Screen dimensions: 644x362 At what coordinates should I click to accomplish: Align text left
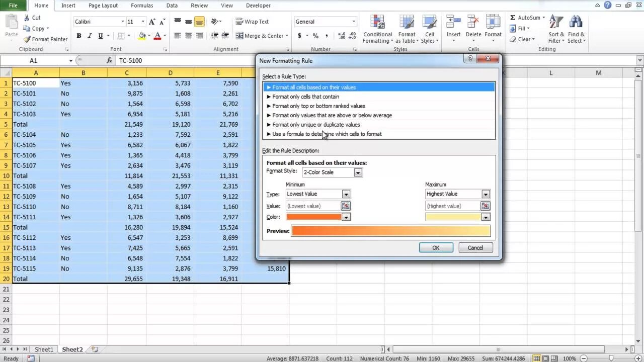point(178,36)
